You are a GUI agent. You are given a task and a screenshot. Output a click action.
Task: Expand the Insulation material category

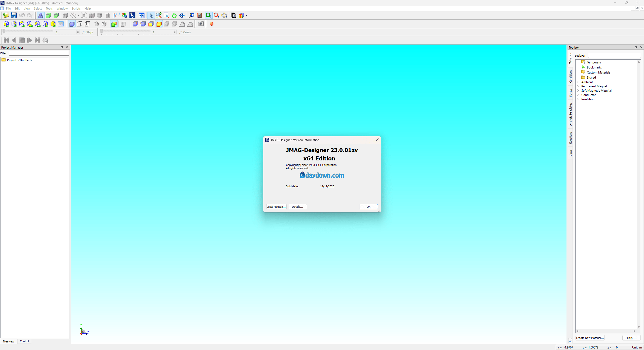click(578, 99)
